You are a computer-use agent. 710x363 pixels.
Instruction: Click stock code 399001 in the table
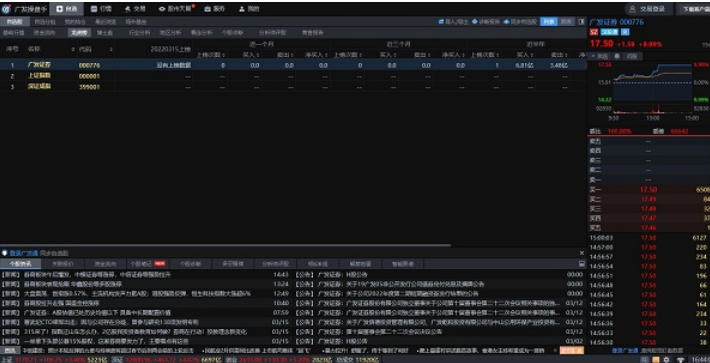coord(89,86)
